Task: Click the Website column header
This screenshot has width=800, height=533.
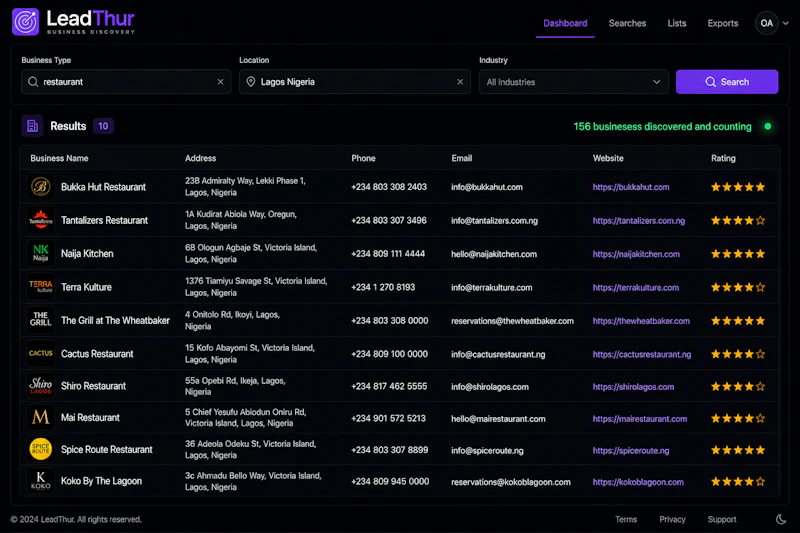Action: [608, 158]
